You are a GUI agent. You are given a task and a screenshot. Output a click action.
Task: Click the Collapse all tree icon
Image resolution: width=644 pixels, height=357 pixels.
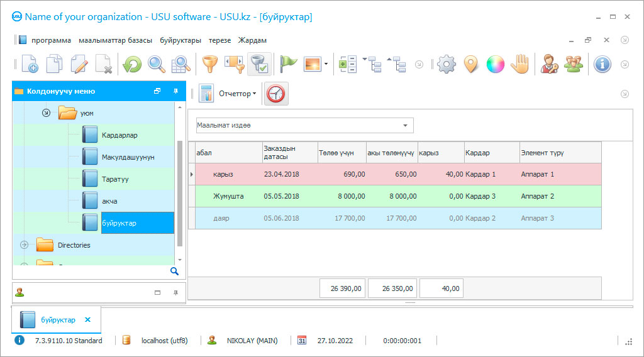pyautogui.click(x=397, y=64)
